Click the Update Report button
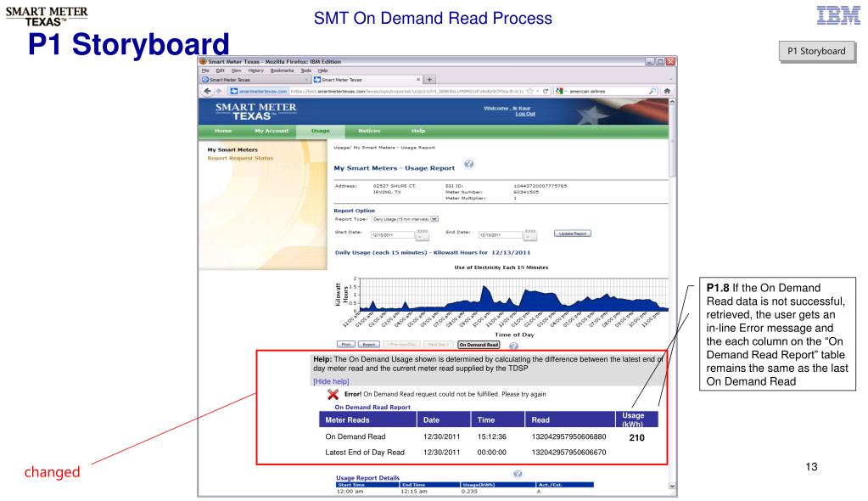Viewport: 868px width, 501px height. point(573,234)
